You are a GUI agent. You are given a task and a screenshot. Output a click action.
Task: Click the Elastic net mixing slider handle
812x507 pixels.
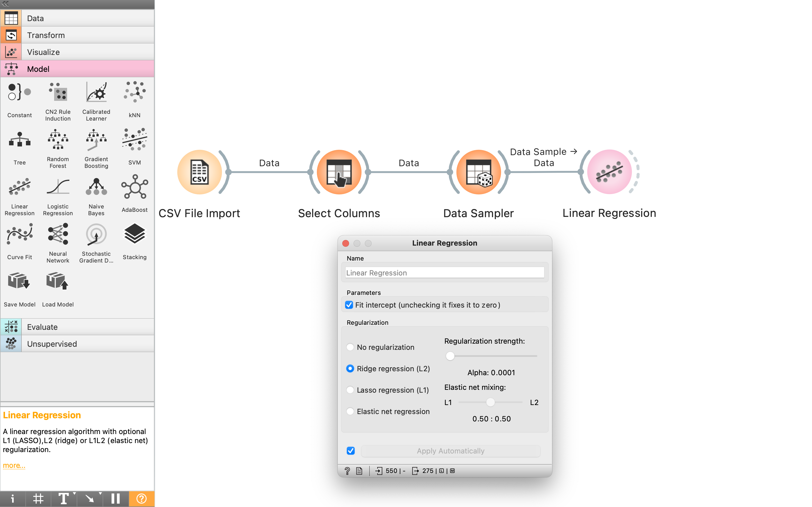[491, 402]
